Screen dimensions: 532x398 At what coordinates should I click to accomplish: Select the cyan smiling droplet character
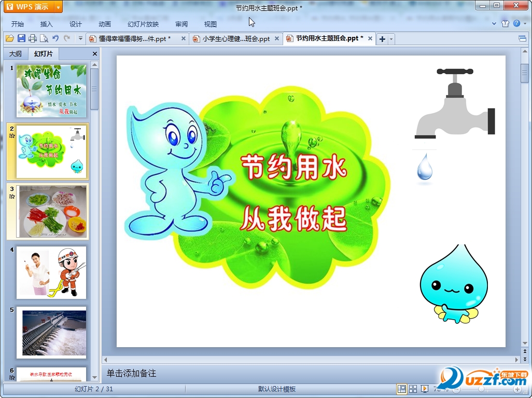pos(454,284)
